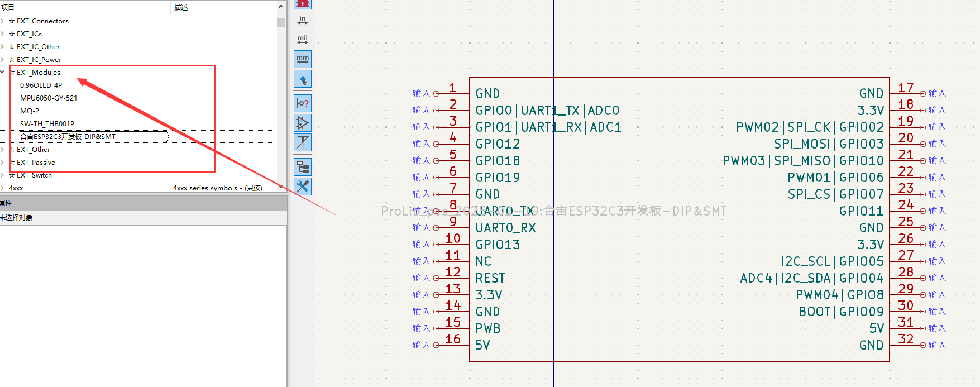Toggle the library tree panel

tap(302, 166)
